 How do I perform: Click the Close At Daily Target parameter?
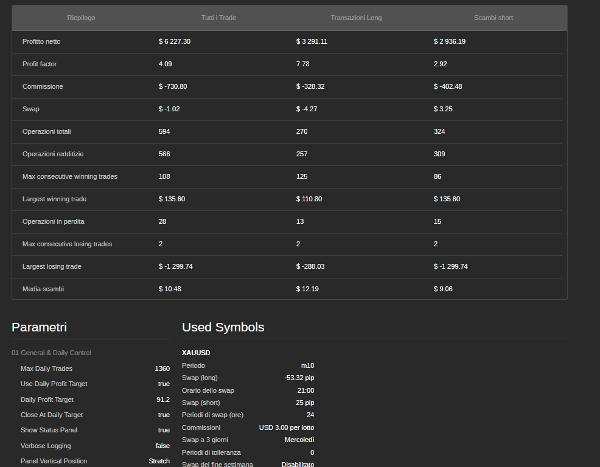(52, 415)
